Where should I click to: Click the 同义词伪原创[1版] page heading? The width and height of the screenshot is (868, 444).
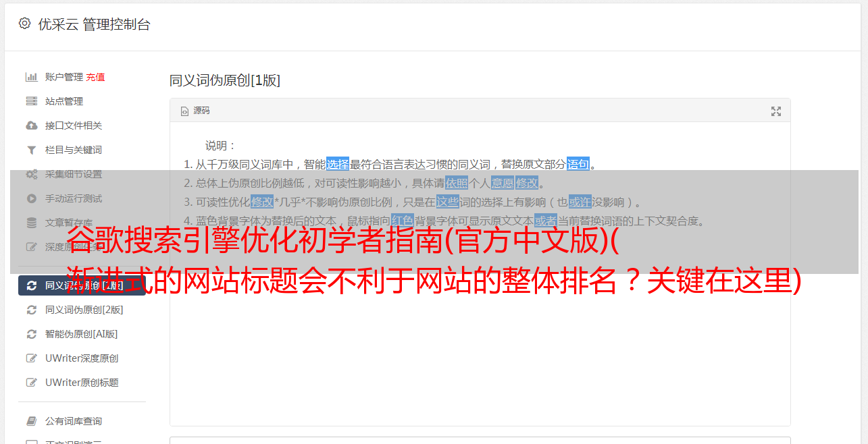[x=225, y=80]
